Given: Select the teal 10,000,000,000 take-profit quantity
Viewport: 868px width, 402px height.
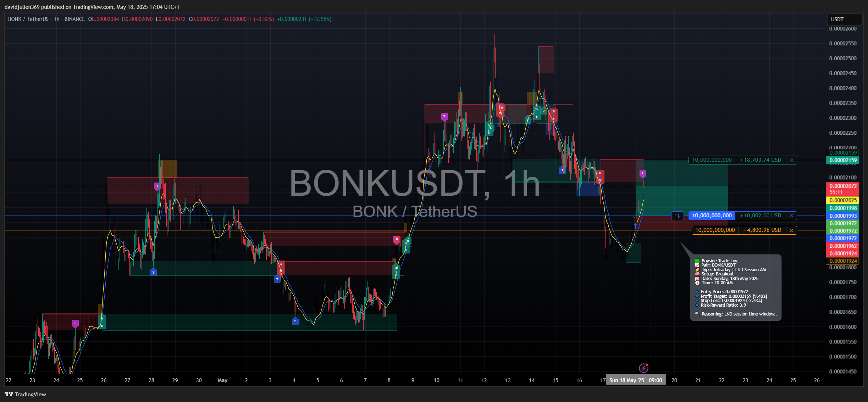Looking at the screenshot, I should tap(712, 160).
